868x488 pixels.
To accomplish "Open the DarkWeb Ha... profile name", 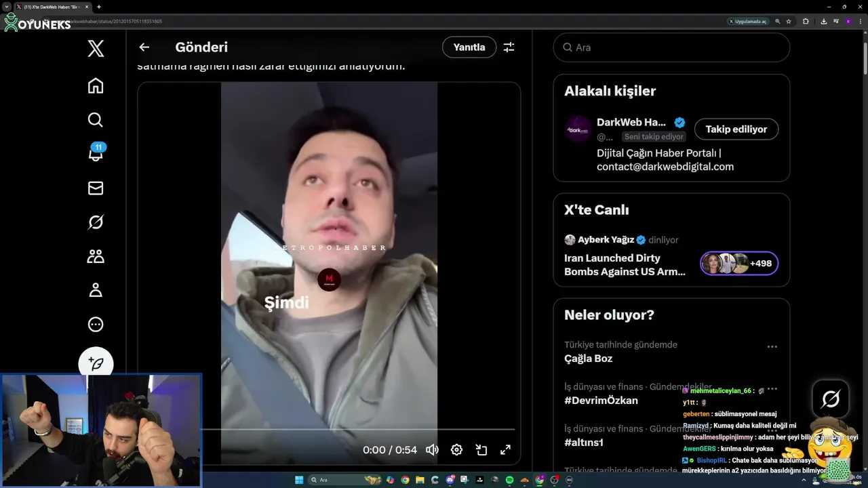I will pos(631,122).
